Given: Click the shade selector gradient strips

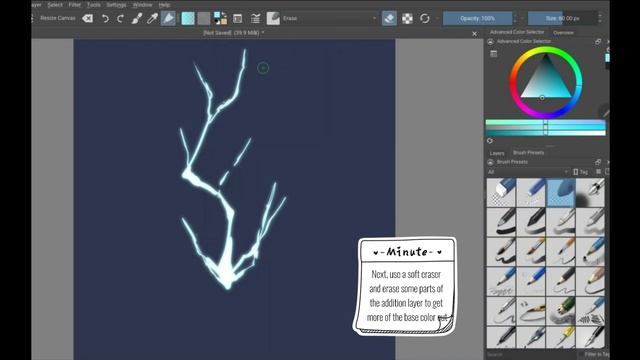Looking at the screenshot, I should (545, 128).
